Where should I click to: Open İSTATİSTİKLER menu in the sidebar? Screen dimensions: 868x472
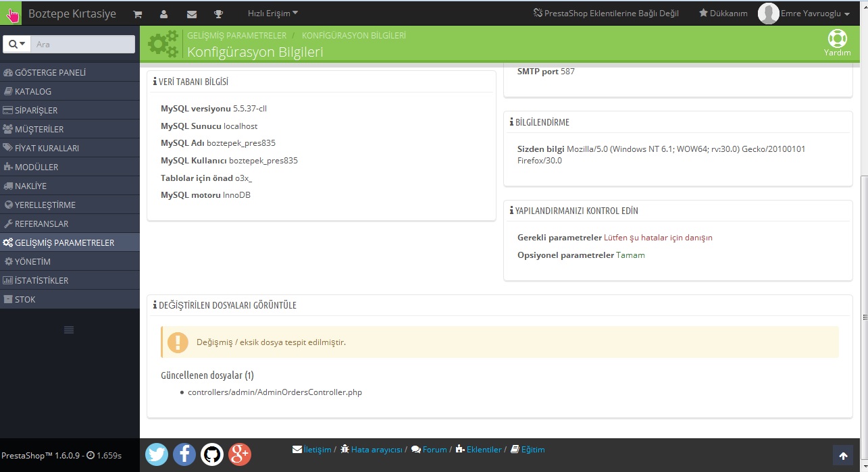tap(70, 280)
